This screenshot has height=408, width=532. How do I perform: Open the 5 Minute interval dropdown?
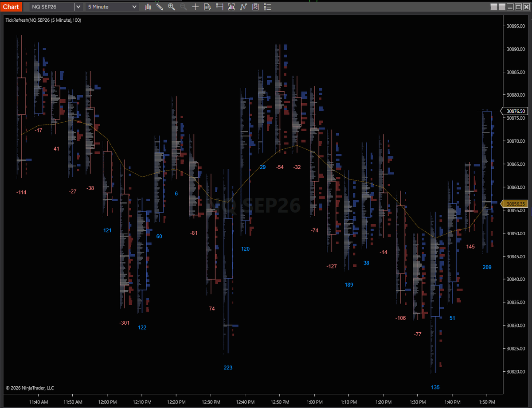tap(112, 7)
